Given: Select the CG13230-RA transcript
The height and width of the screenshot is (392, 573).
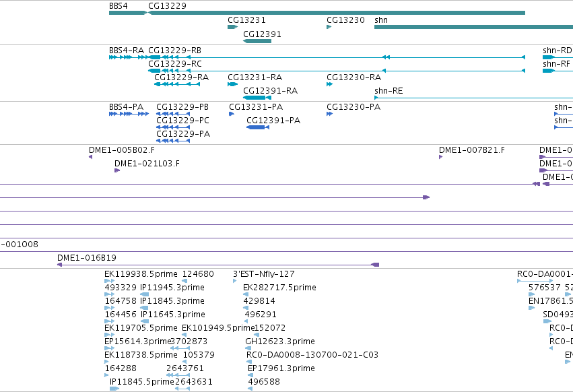Looking at the screenshot, I should [330, 84].
